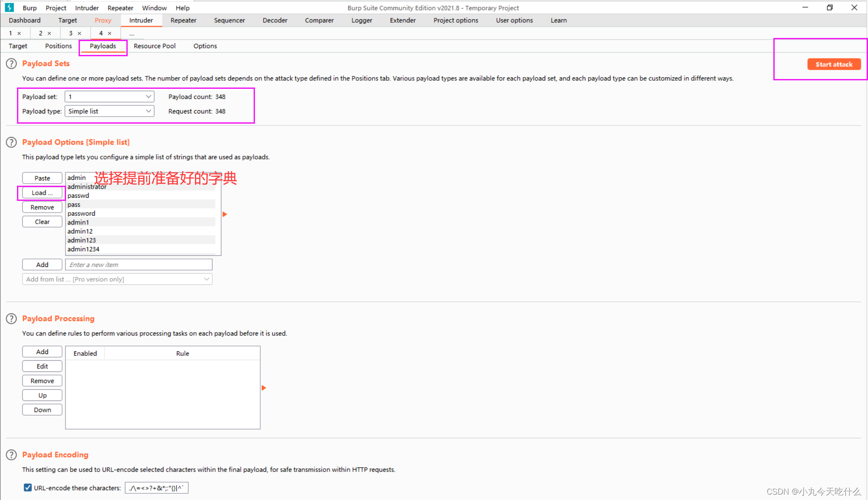Viewport: 868px width, 500px height.
Task: Close Intruder attack tab 3
Action: (79, 33)
